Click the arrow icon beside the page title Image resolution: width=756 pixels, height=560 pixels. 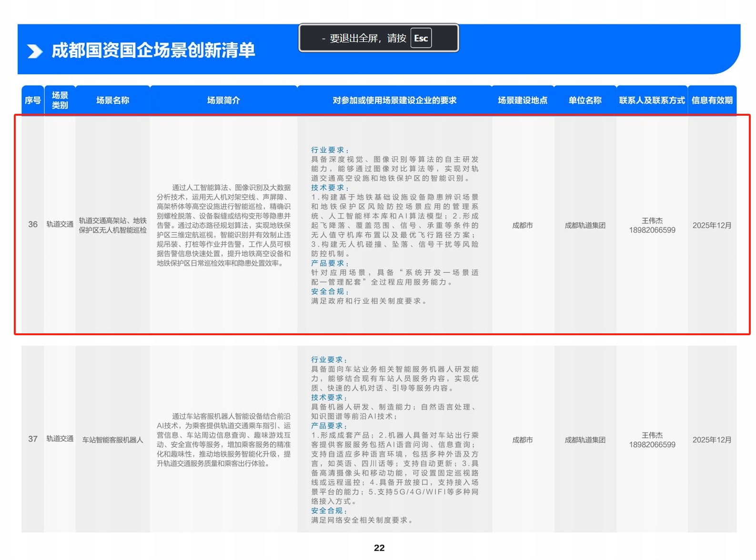click(x=35, y=51)
